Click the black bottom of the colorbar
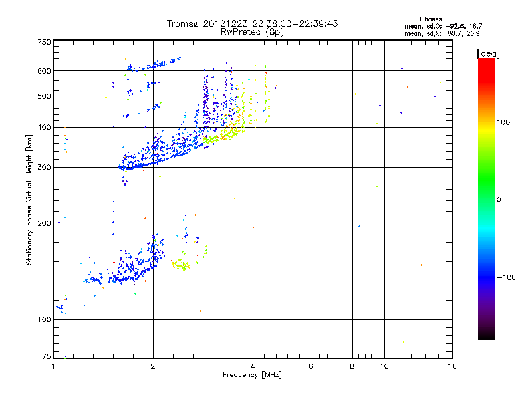This screenshot has width=532, height=399. click(x=487, y=334)
